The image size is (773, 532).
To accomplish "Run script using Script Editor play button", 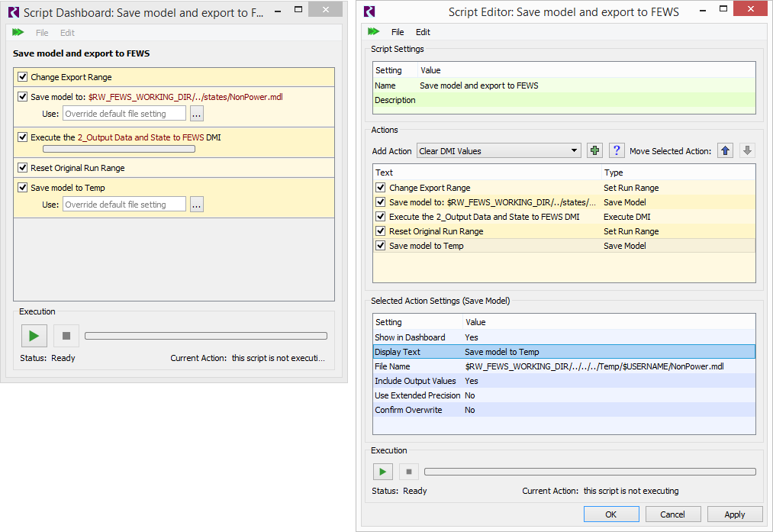I will [x=382, y=472].
